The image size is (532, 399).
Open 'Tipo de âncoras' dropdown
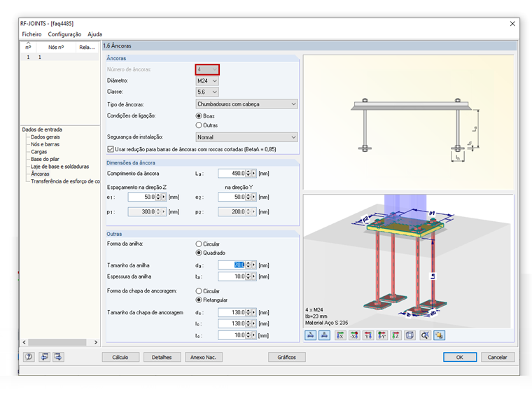tap(246, 104)
